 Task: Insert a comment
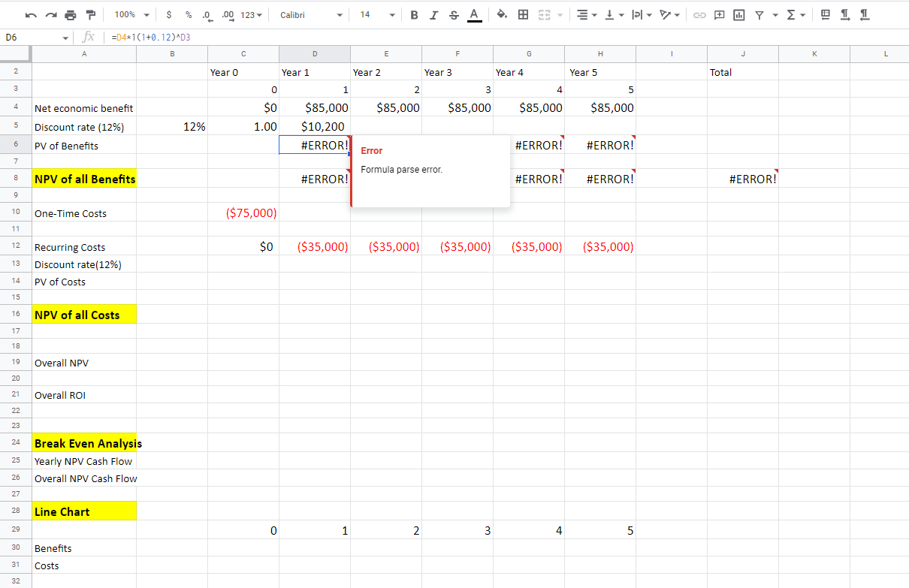(719, 14)
